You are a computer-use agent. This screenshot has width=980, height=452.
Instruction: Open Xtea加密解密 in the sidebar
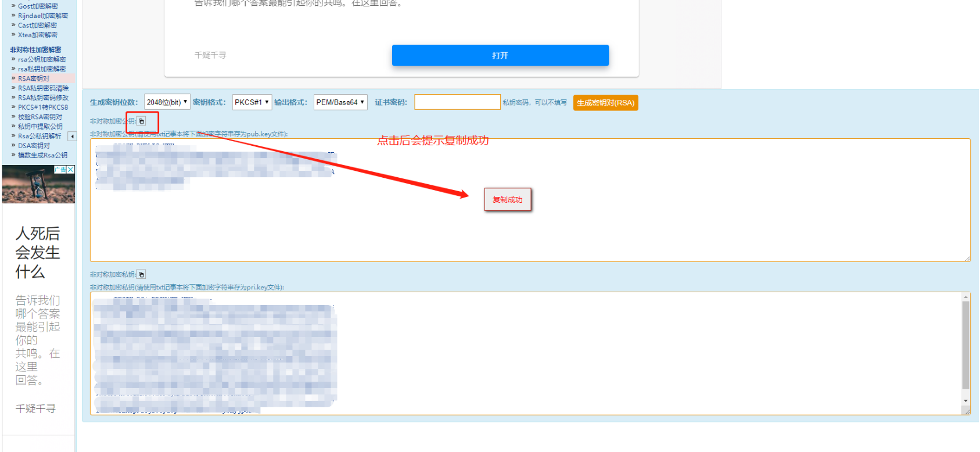click(x=37, y=35)
